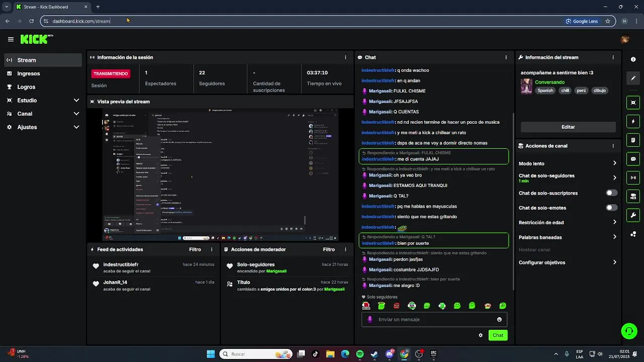Open options menu of Acciones de canal panel
The image size is (644, 362).
613,146
